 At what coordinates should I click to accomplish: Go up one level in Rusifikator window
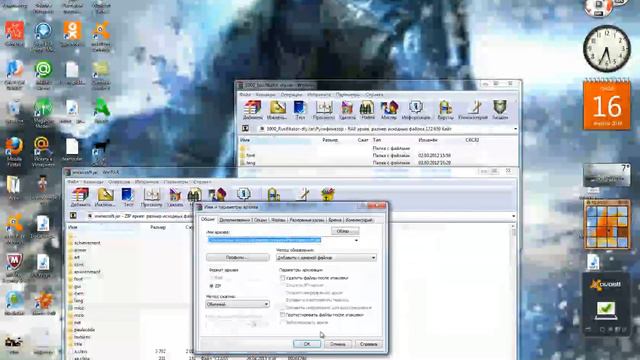coord(245,129)
